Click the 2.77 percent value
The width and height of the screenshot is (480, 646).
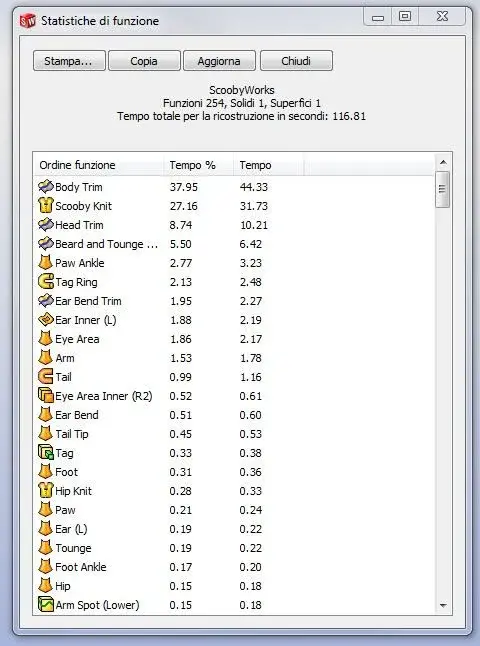[x=181, y=263]
